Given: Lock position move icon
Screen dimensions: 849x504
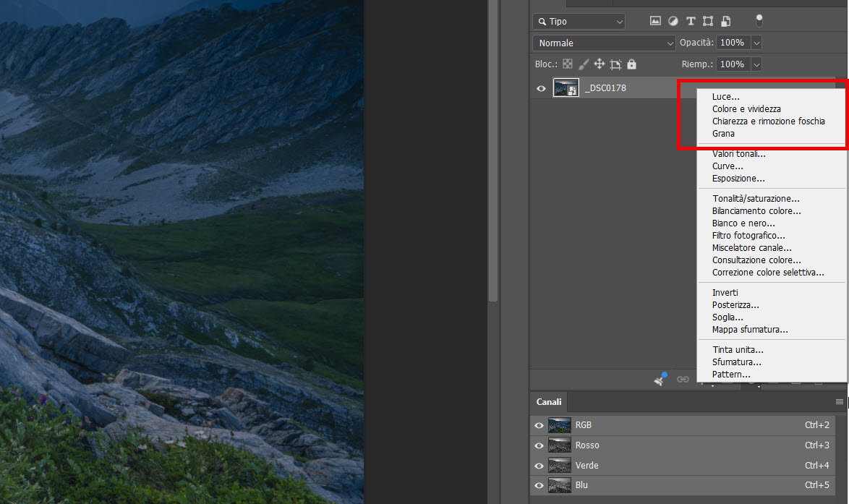Looking at the screenshot, I should [x=599, y=64].
